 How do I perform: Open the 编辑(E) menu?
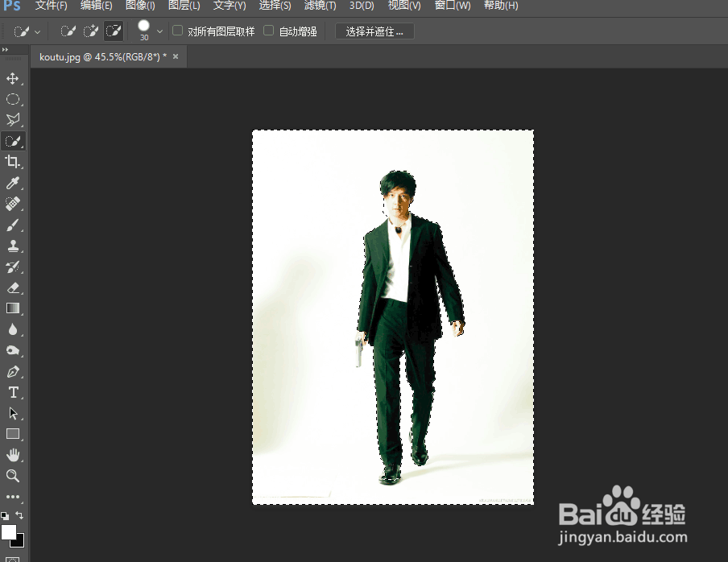click(x=96, y=6)
